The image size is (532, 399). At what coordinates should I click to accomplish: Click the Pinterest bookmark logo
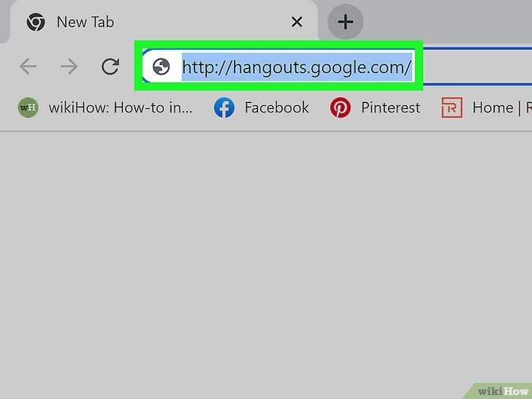(341, 108)
